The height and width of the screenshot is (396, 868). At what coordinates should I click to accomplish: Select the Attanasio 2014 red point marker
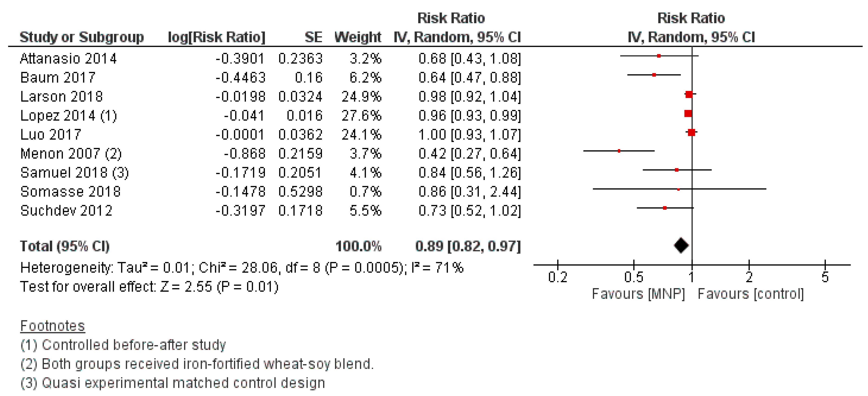tap(659, 56)
